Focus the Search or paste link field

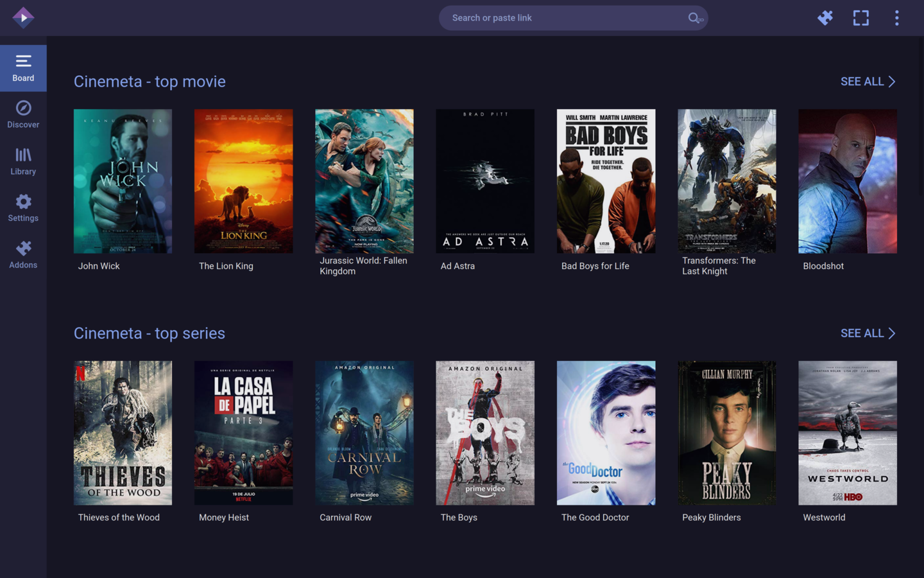point(565,18)
